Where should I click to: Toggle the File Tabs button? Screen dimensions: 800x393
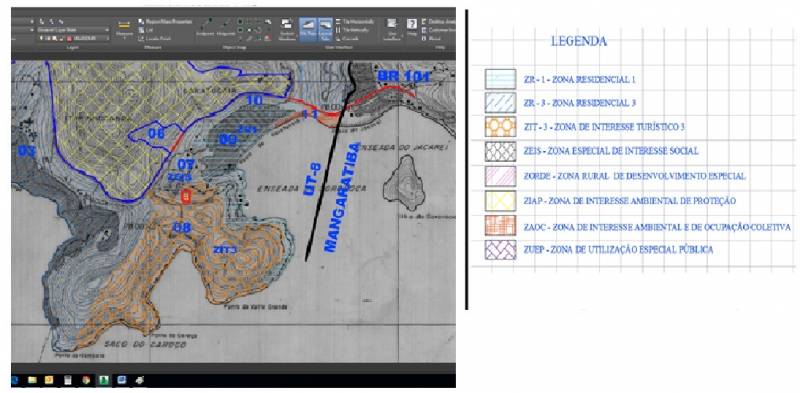308,30
